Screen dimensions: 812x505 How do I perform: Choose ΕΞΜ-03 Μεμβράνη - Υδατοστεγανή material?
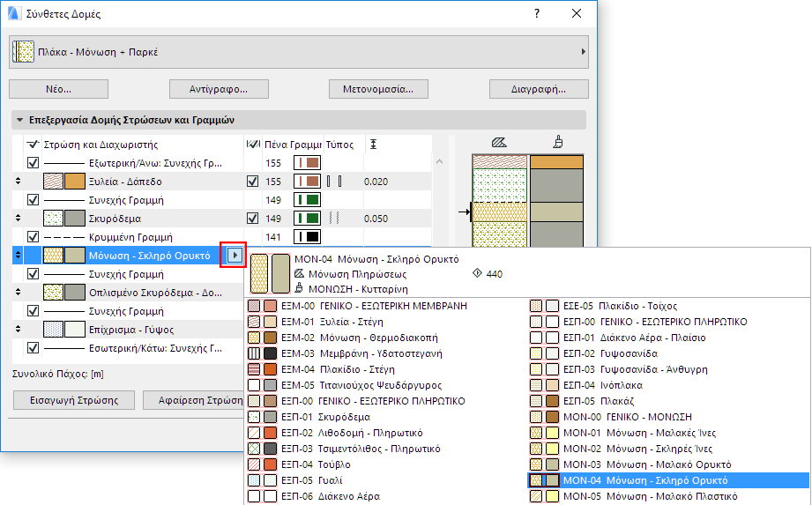click(x=386, y=353)
